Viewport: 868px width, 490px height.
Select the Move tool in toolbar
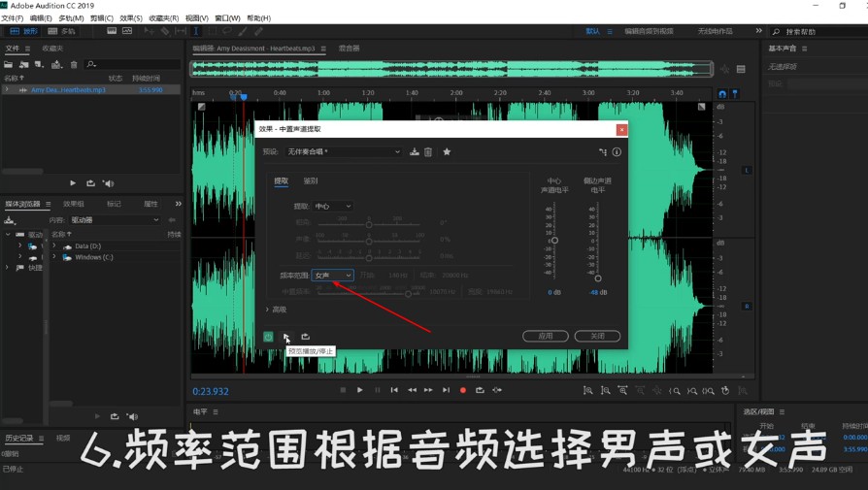(x=149, y=31)
